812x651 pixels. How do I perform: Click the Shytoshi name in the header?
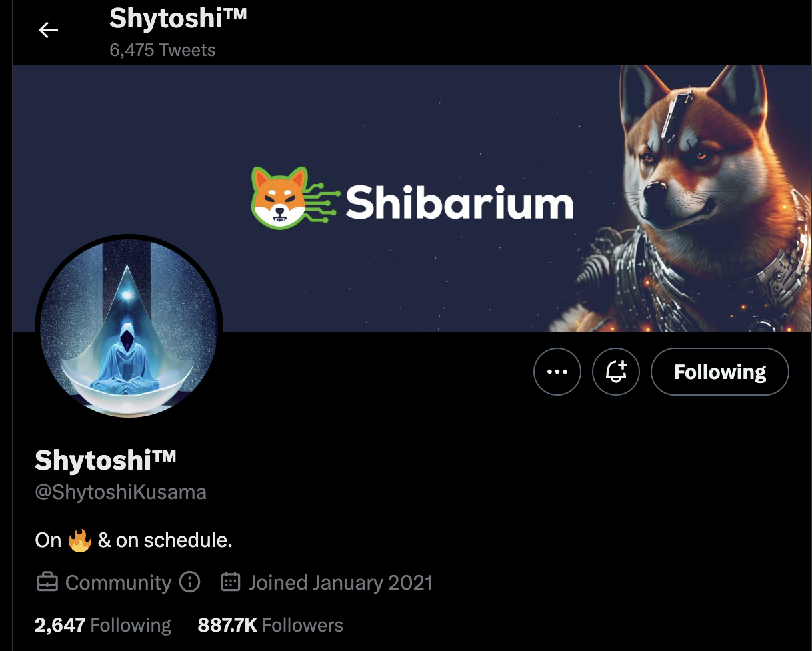[x=178, y=18]
